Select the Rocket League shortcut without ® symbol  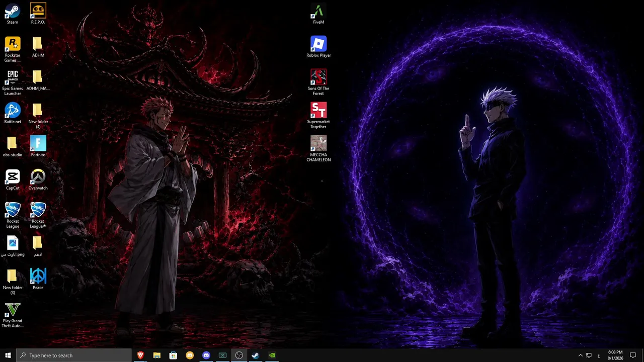coord(13,215)
